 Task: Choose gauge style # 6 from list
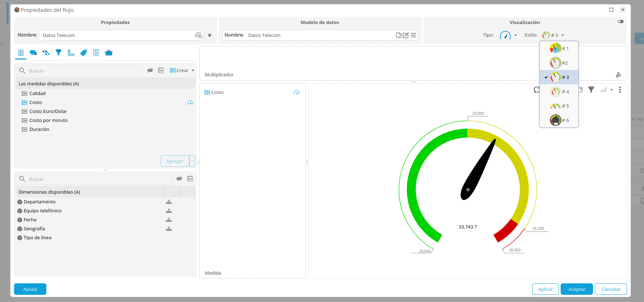[559, 120]
